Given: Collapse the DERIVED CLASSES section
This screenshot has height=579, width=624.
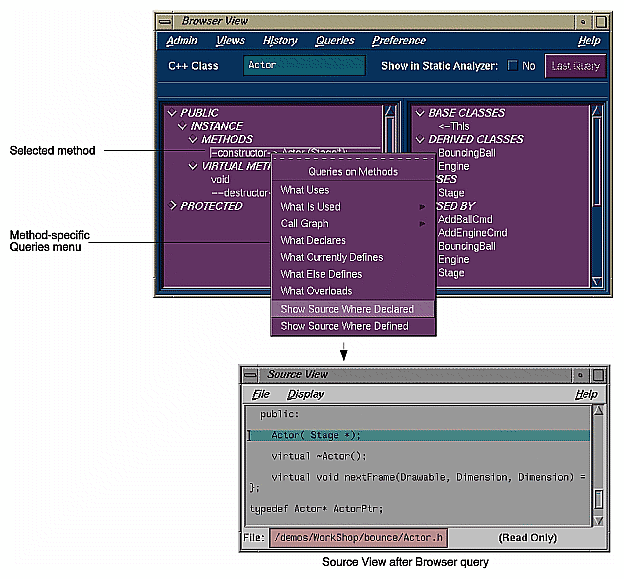Looking at the screenshot, I should pyautogui.click(x=420, y=139).
